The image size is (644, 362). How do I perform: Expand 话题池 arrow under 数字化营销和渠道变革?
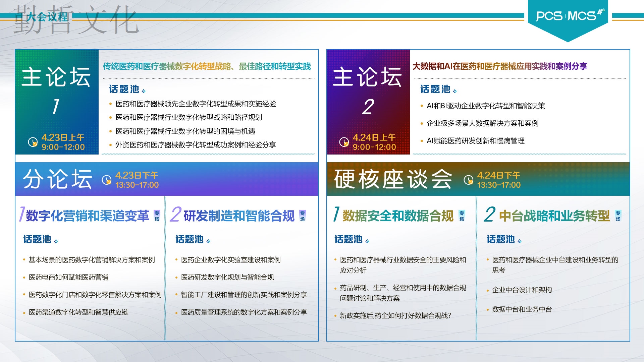point(56,241)
